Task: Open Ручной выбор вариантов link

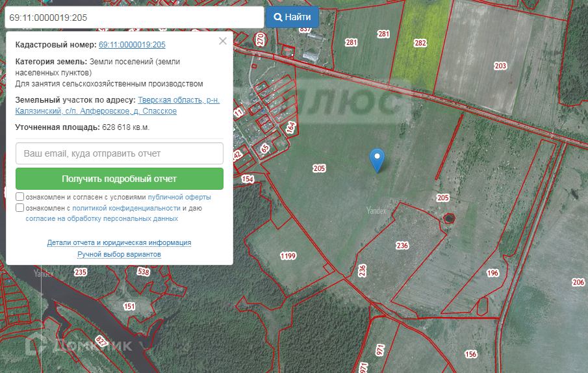Action: pyautogui.click(x=119, y=254)
